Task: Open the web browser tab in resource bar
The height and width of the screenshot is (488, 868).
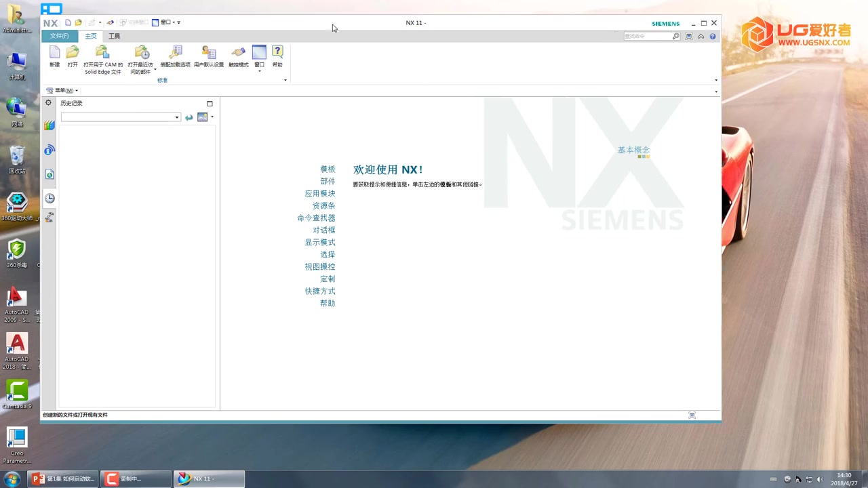Action: coord(49,174)
